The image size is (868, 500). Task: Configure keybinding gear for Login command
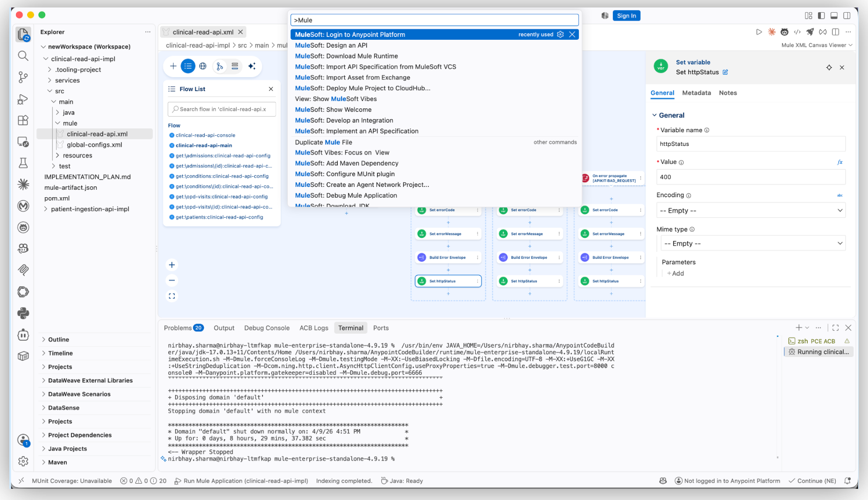[560, 35]
